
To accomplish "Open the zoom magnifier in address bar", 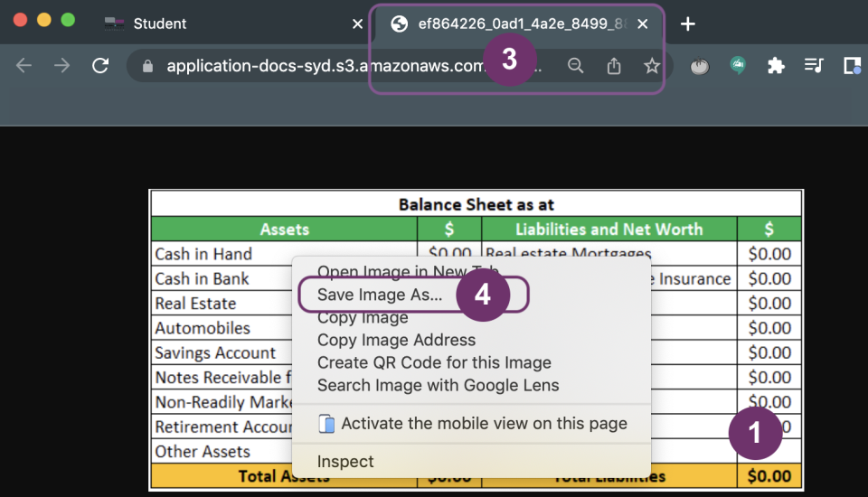I will coord(575,66).
